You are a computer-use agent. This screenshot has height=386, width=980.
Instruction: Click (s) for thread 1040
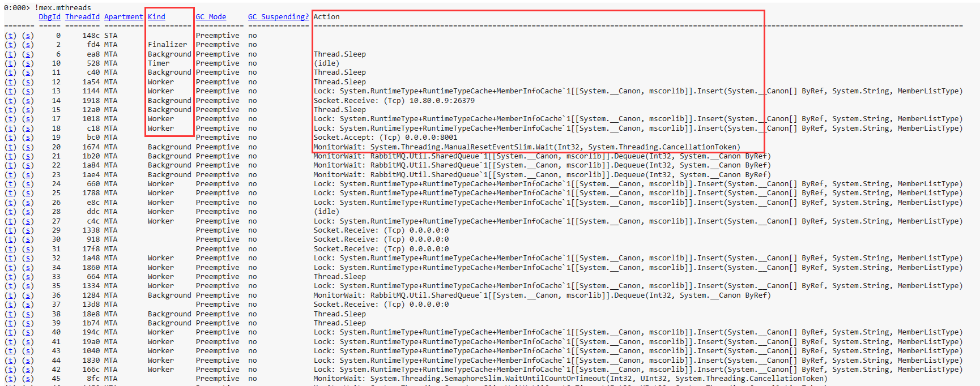(x=28, y=351)
